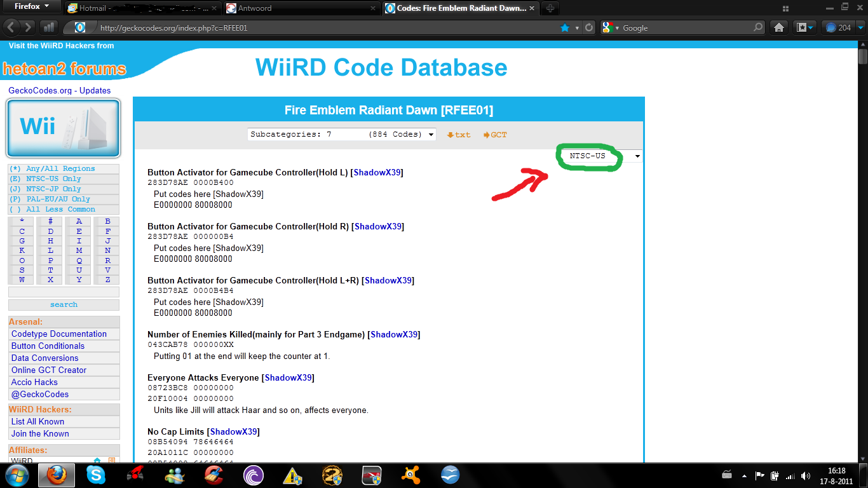The height and width of the screenshot is (488, 868).
Task: Open the hetoan2 forums link
Action: pos(64,69)
